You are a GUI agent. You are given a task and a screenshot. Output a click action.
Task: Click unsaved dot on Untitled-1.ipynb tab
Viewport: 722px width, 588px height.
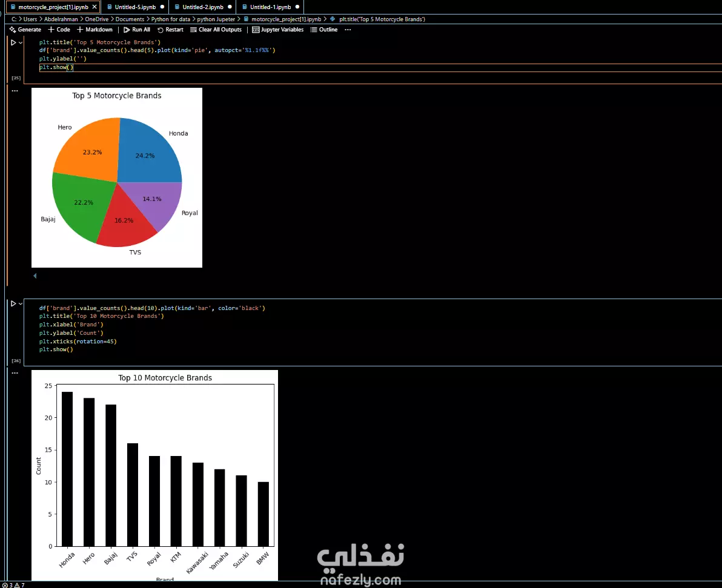pyautogui.click(x=297, y=7)
